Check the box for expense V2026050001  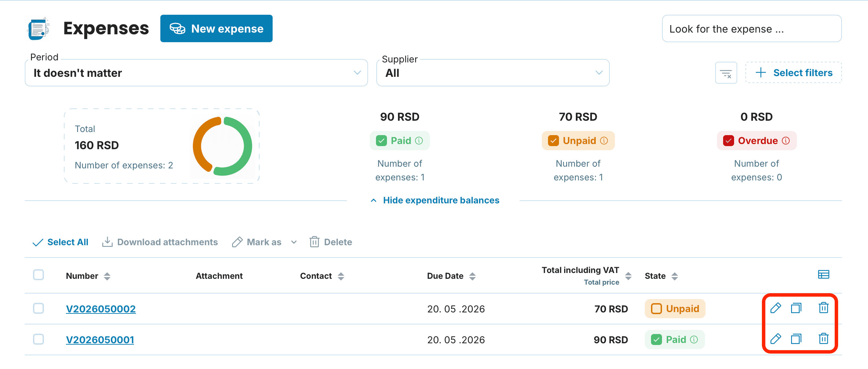[38, 339]
